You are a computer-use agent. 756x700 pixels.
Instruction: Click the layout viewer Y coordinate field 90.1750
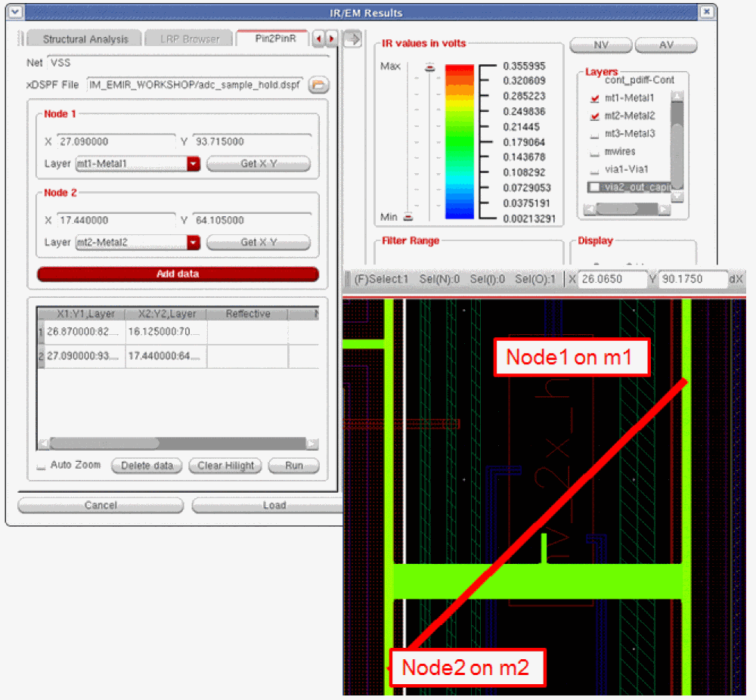point(692,279)
